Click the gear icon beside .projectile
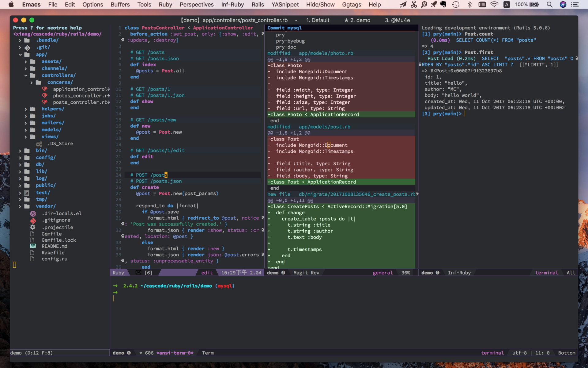Image resolution: width=588 pixels, height=368 pixels. point(32,227)
